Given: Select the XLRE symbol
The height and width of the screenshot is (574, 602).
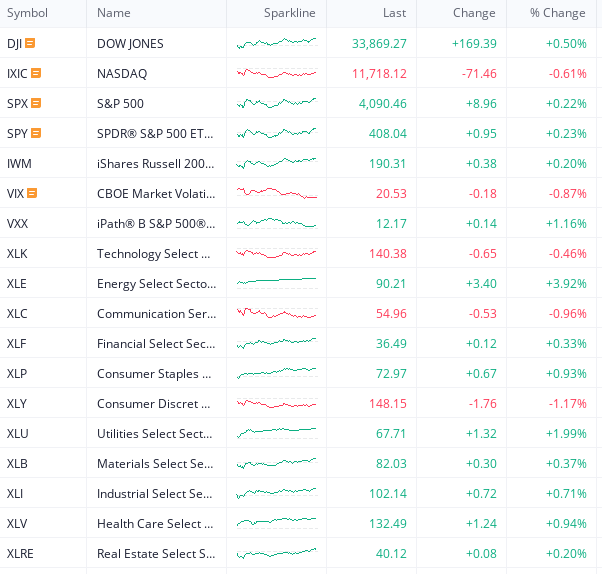Looking at the screenshot, I should [x=20, y=553].
